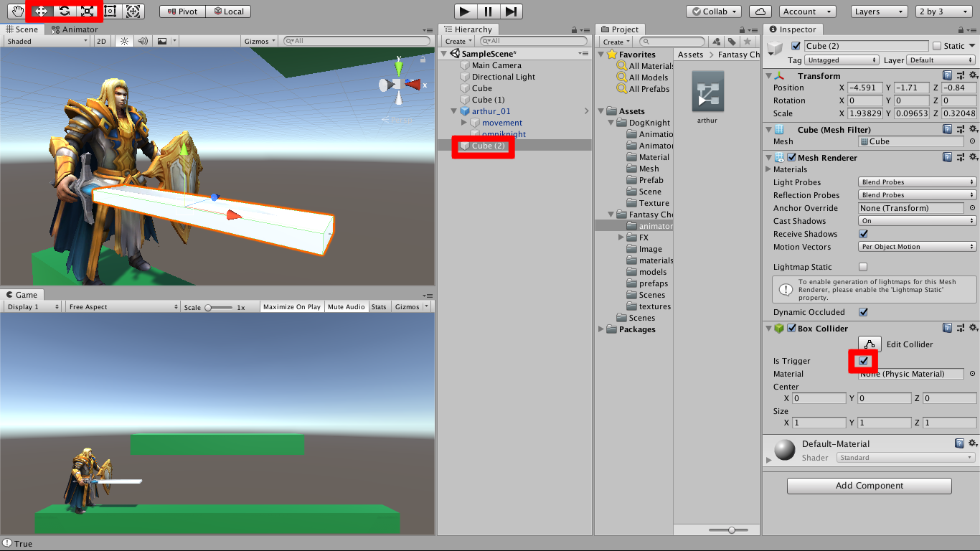980x551 pixels.
Task: Open Layers dropdown
Action: (880, 11)
